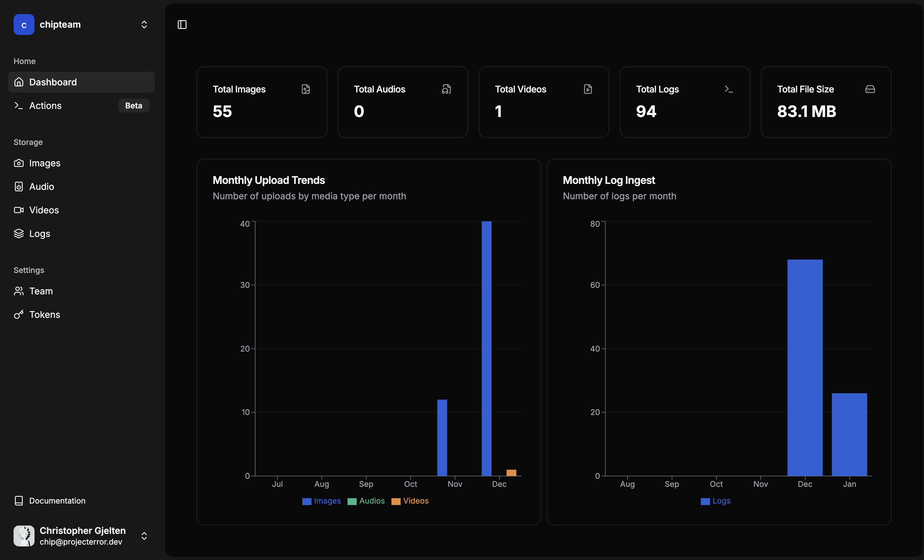
Task: Open Christopher Gjelten account menu chevron
Action: 144,536
